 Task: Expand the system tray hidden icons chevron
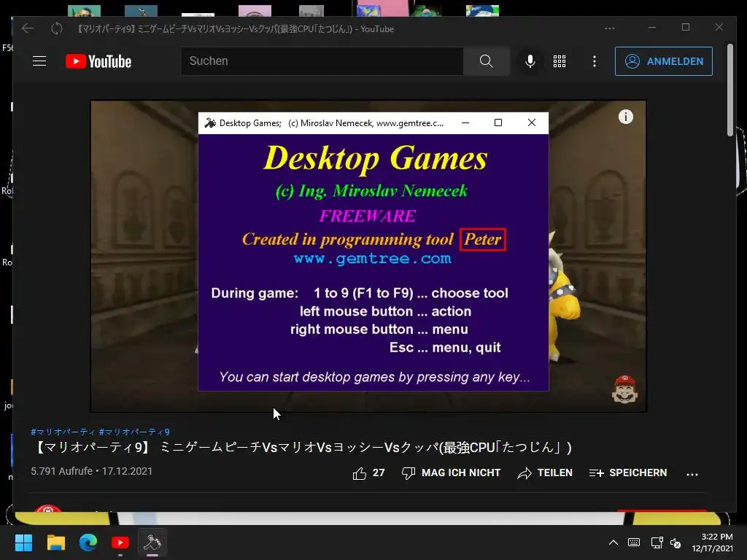614,542
